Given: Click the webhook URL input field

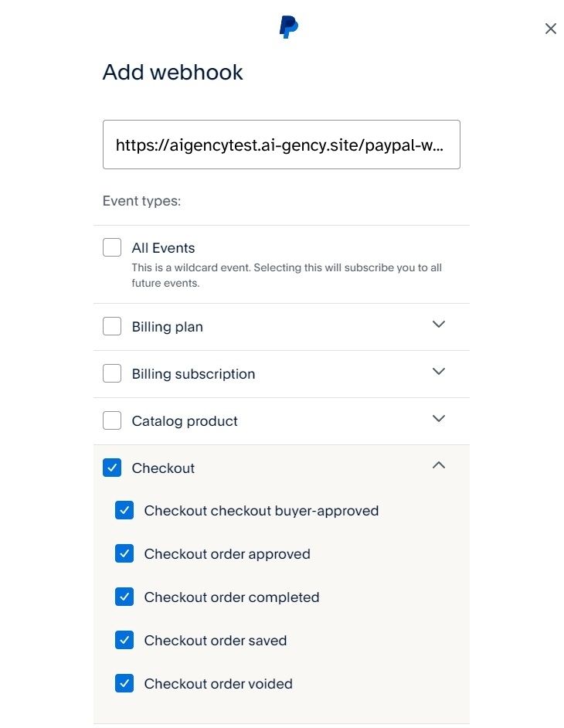Looking at the screenshot, I should [281, 145].
